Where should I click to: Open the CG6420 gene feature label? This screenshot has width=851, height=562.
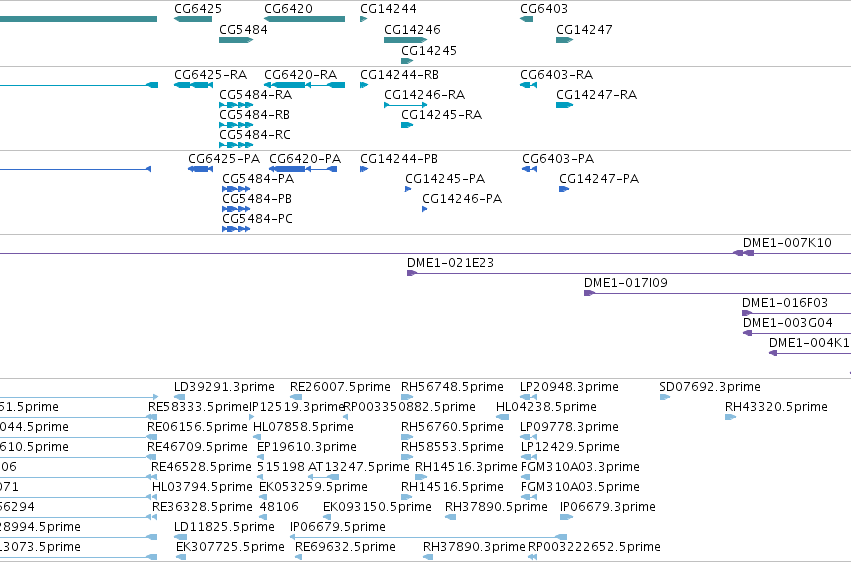click(288, 9)
